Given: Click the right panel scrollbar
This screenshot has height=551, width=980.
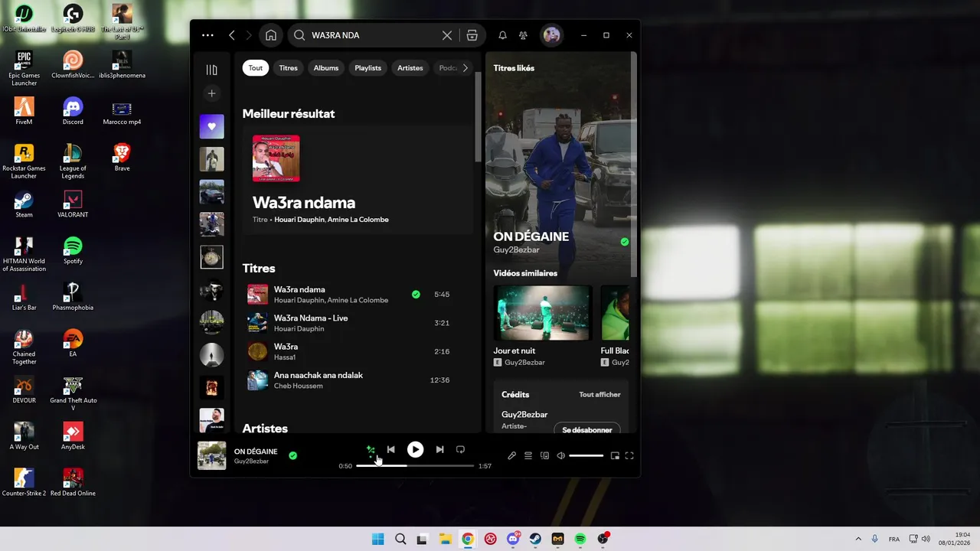Looking at the screenshot, I should point(633,165).
